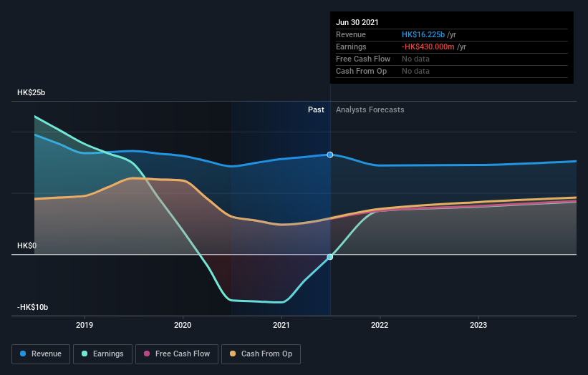
Task: Click the Past section label
Action: coord(316,109)
